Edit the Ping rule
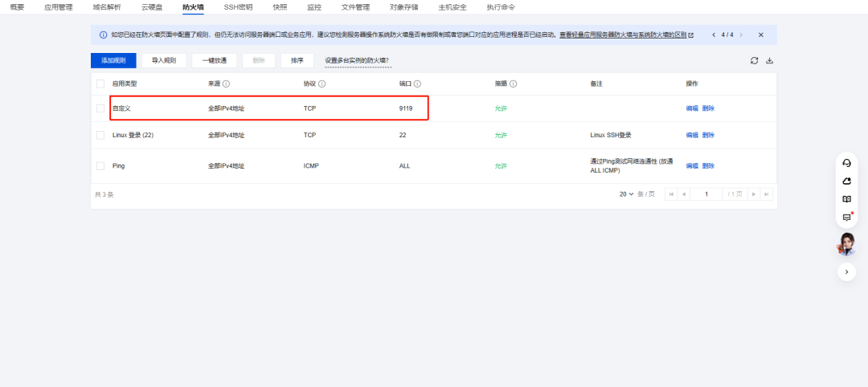Screen dimensions: 868x387 (x=692, y=166)
